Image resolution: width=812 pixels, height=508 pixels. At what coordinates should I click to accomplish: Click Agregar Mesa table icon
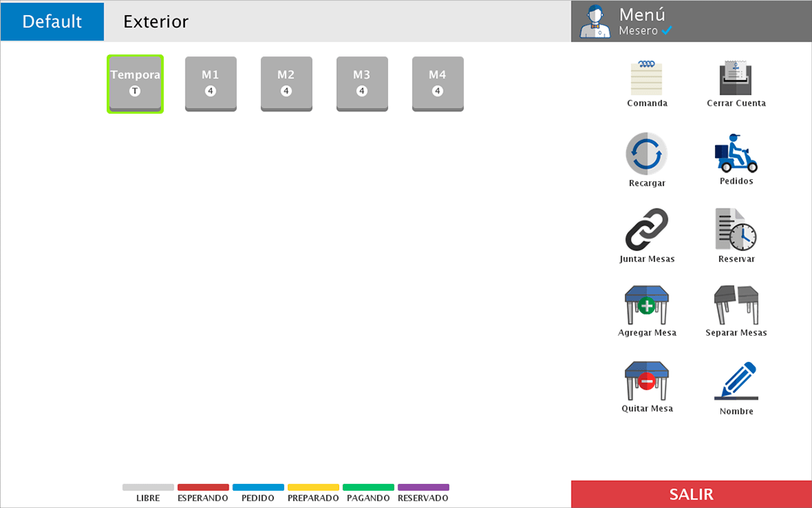(x=647, y=305)
